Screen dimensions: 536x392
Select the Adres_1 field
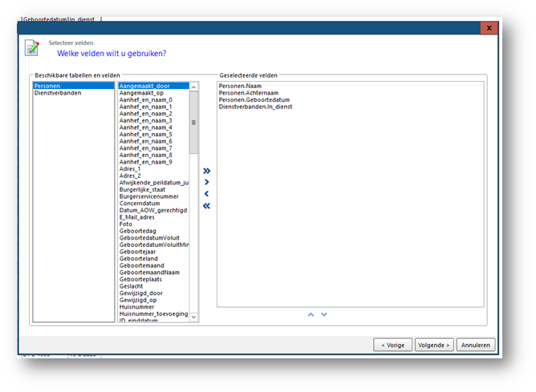point(153,168)
